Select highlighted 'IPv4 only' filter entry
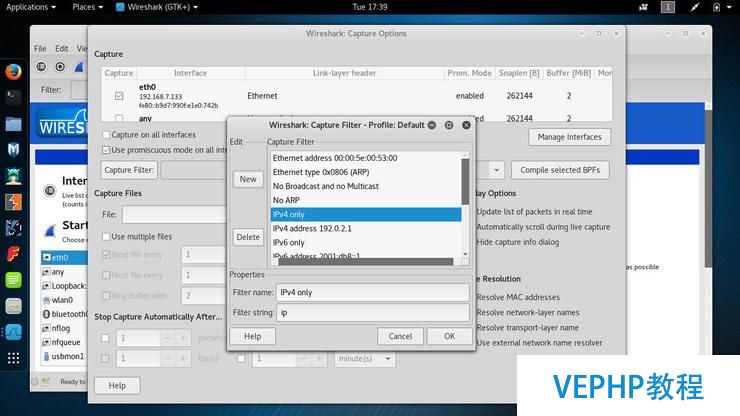 point(366,214)
